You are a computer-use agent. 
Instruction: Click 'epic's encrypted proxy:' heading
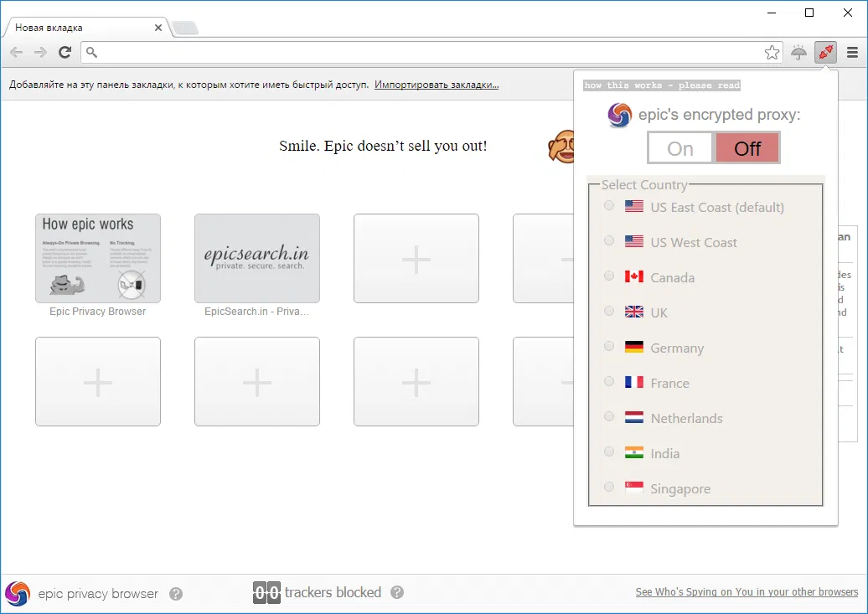(x=719, y=115)
